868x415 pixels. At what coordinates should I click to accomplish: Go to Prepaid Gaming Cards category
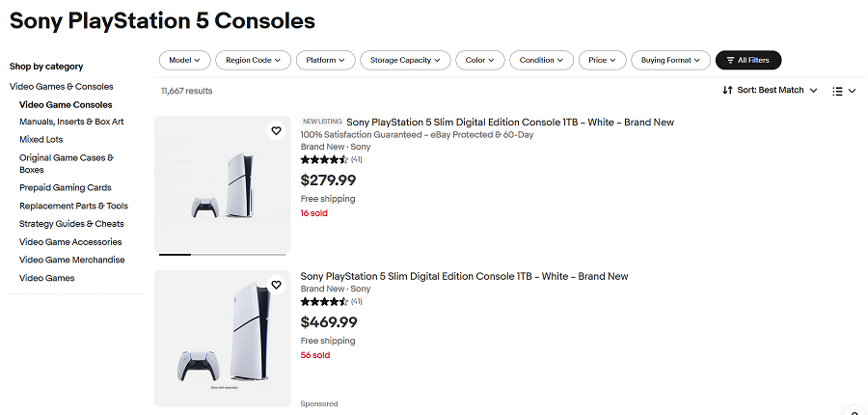pyautogui.click(x=66, y=188)
